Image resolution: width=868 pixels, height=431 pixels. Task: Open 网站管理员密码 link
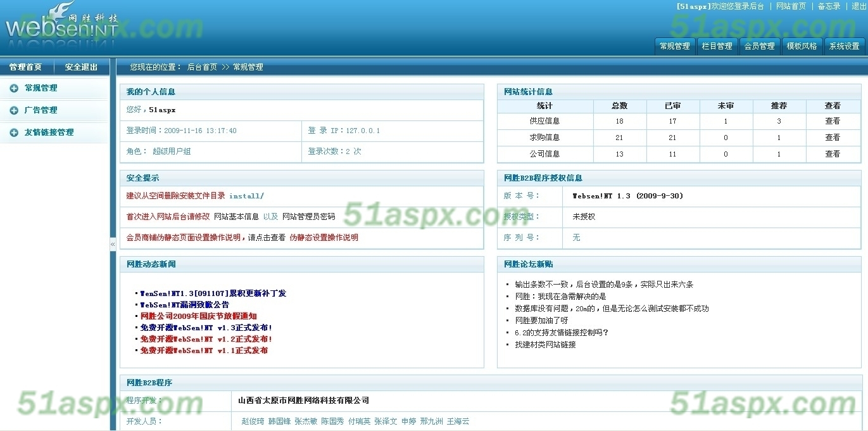coord(308,217)
